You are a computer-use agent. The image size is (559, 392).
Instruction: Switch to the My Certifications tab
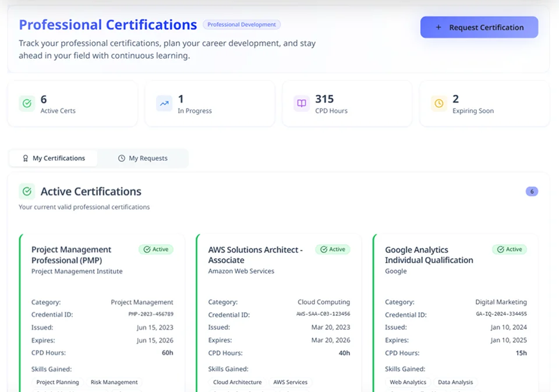click(54, 158)
